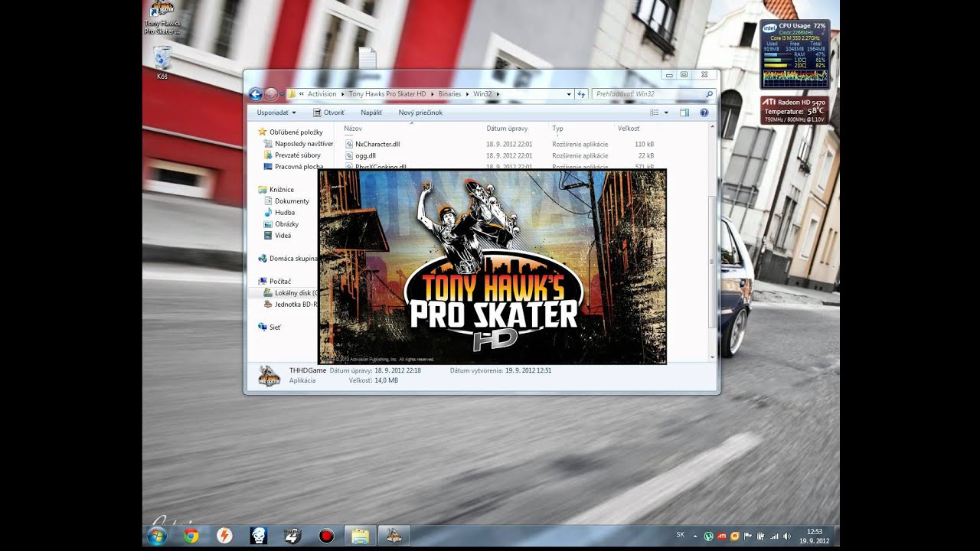The image size is (980, 551).
Task: Open the address bar previous locations dropdown
Action: pyautogui.click(x=569, y=94)
